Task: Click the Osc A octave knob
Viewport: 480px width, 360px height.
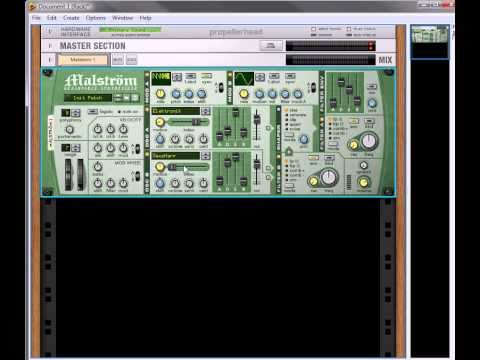Action: pos(175,139)
